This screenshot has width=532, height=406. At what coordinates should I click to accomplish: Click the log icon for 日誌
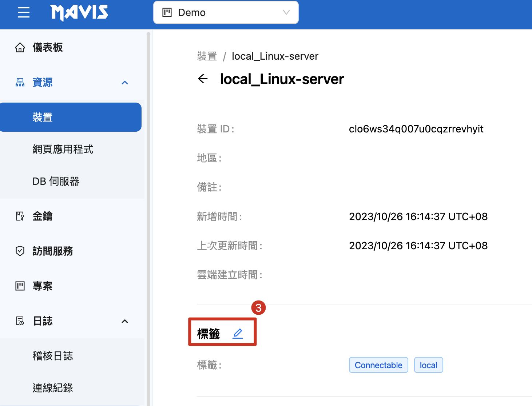(20, 321)
